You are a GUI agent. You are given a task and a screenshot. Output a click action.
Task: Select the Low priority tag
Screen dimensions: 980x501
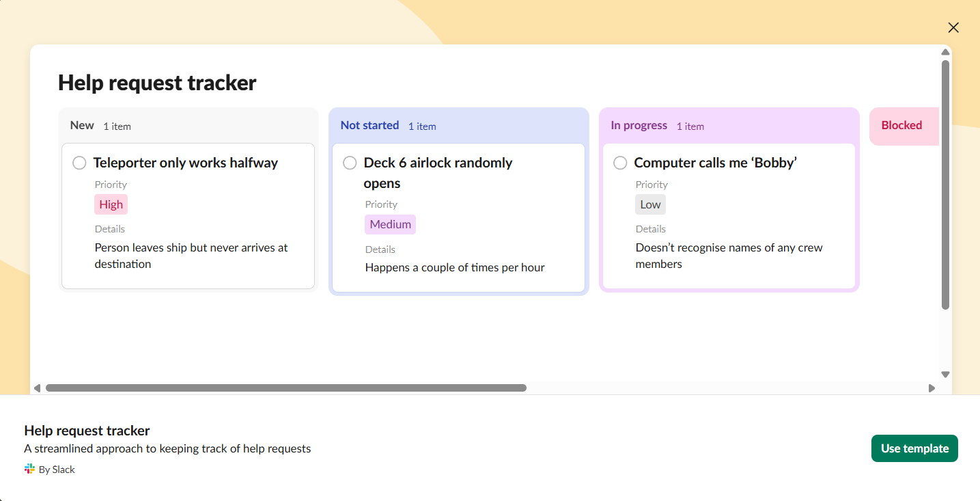(x=650, y=204)
